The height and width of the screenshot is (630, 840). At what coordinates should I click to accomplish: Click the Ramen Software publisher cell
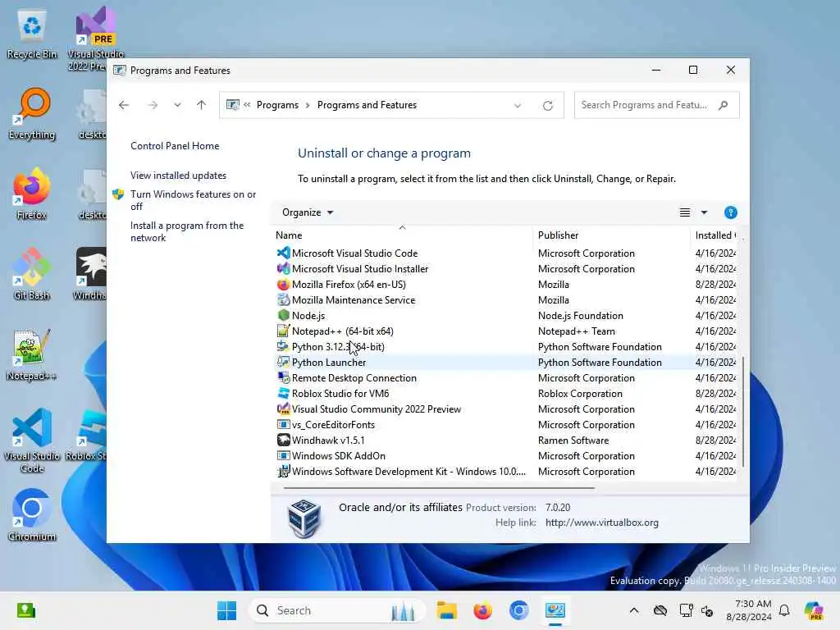(573, 441)
